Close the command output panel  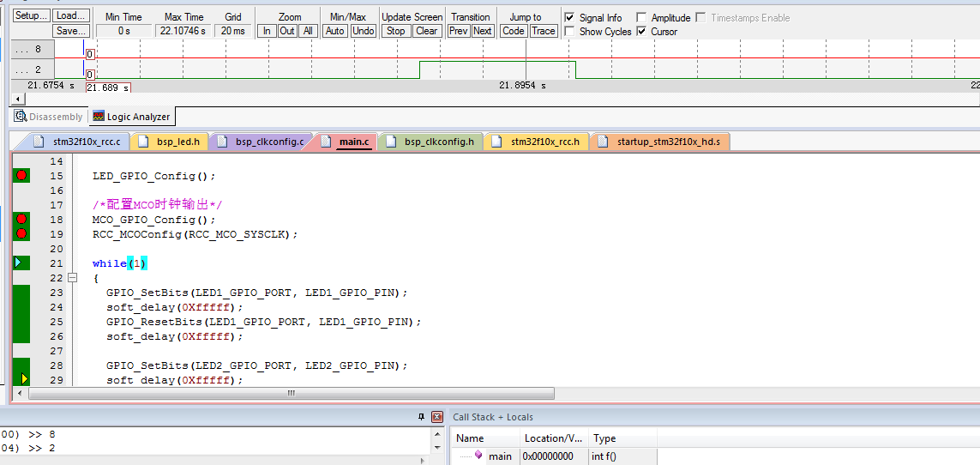click(x=436, y=417)
